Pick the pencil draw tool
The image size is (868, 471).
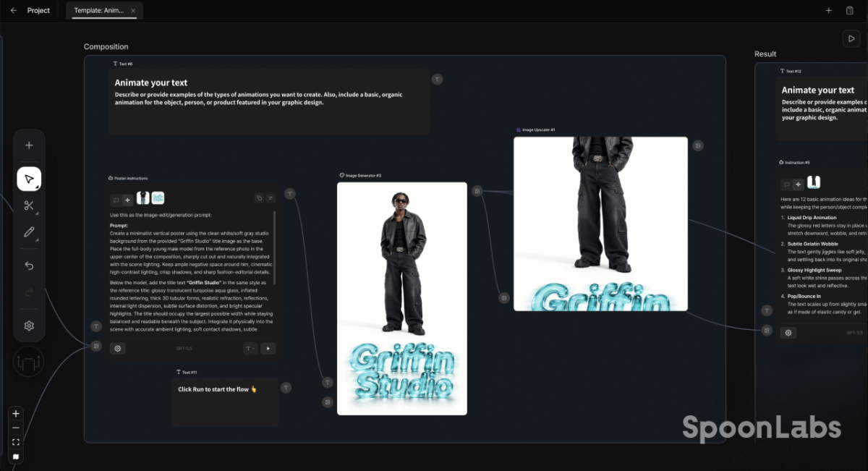click(x=29, y=232)
